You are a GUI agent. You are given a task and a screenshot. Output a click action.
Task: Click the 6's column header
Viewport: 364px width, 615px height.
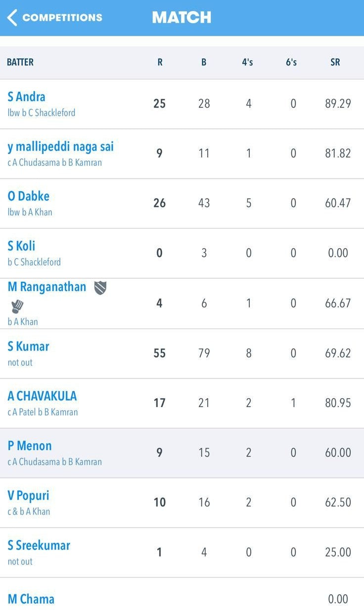[291, 62]
